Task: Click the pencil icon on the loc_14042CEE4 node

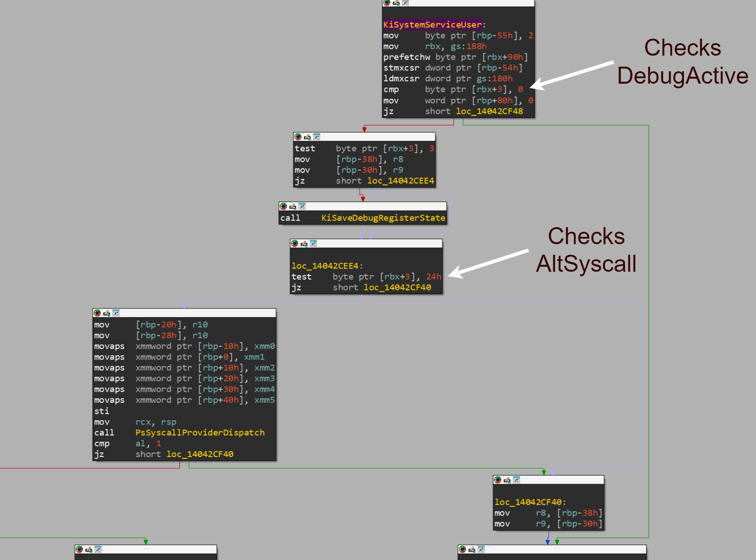Action: point(304,244)
